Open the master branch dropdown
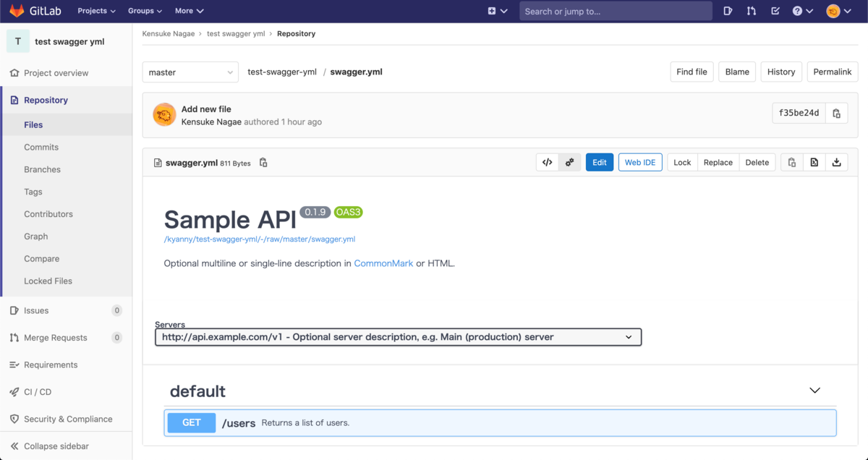This screenshot has width=868, height=460. pyautogui.click(x=190, y=72)
